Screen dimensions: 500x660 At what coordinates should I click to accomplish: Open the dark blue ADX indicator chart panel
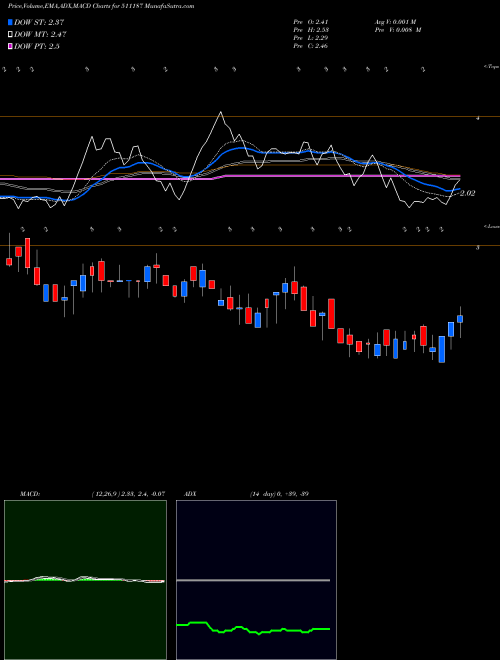point(256,580)
